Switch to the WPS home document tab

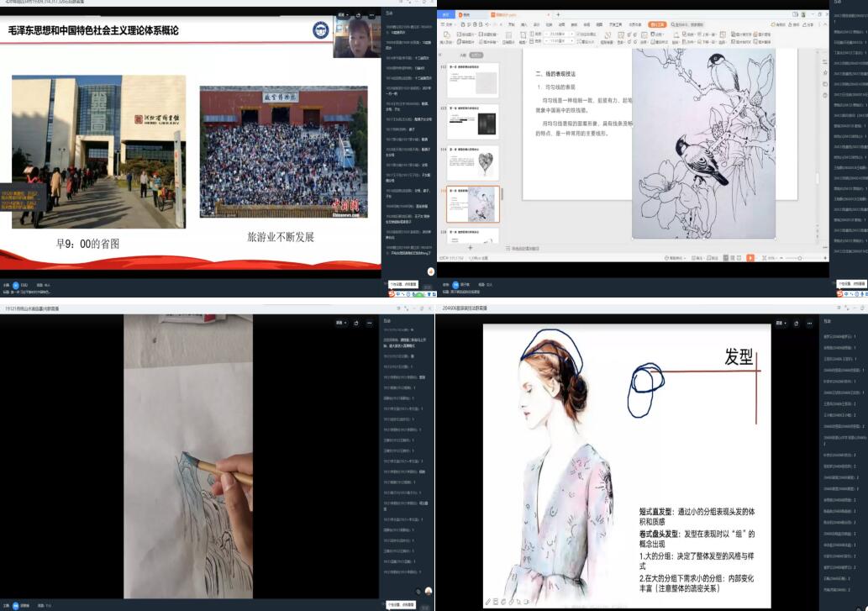446,14
